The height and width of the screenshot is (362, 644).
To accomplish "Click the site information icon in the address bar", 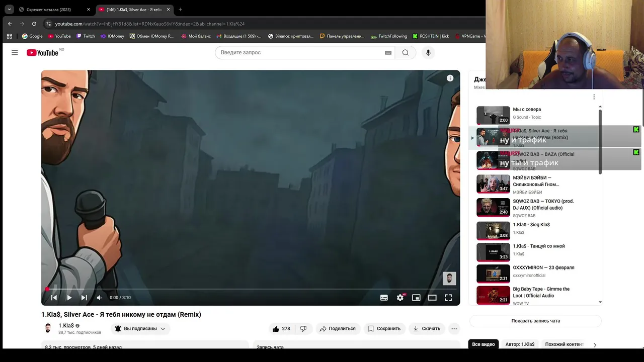I will pyautogui.click(x=48, y=24).
